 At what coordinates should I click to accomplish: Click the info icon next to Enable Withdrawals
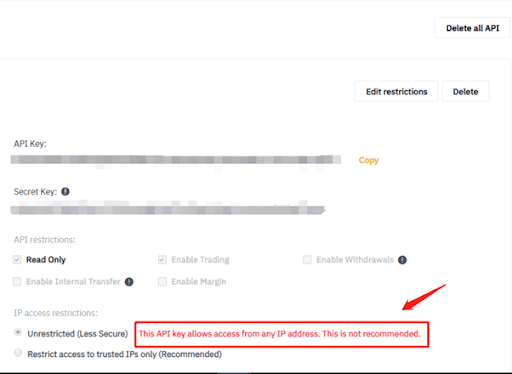tap(402, 260)
